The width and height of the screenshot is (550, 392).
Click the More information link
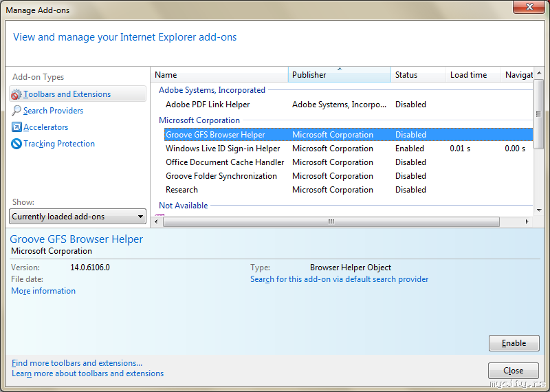(43, 291)
